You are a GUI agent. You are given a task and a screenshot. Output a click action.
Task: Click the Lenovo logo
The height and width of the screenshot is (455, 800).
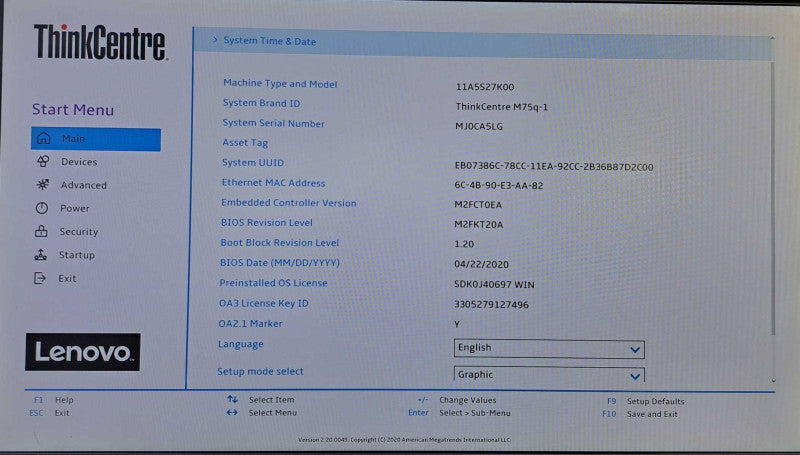(83, 352)
